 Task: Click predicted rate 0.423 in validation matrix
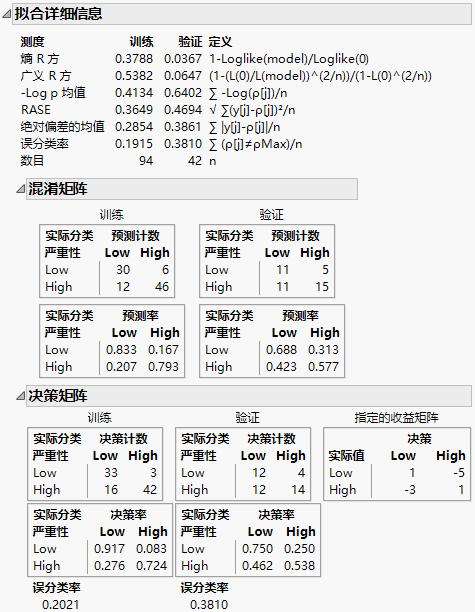click(281, 367)
